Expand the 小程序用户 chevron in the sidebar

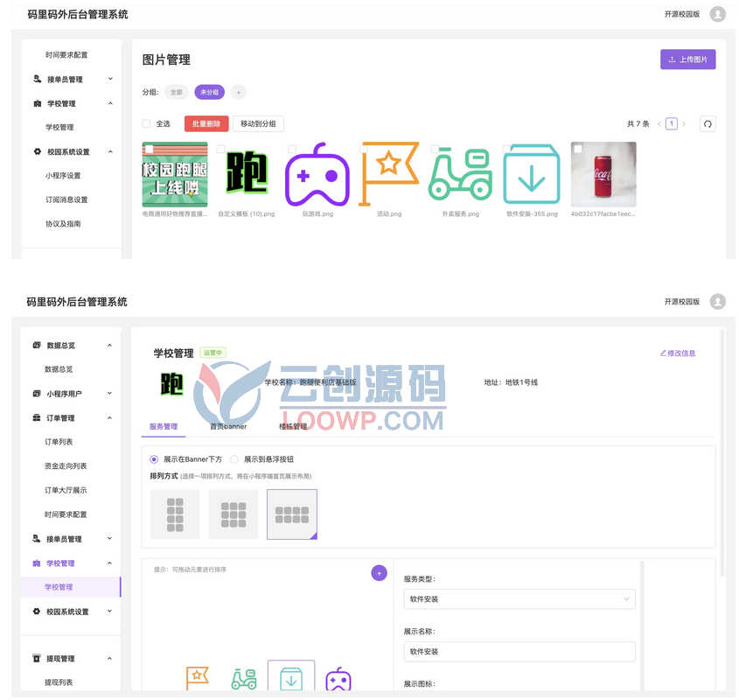coord(109,394)
